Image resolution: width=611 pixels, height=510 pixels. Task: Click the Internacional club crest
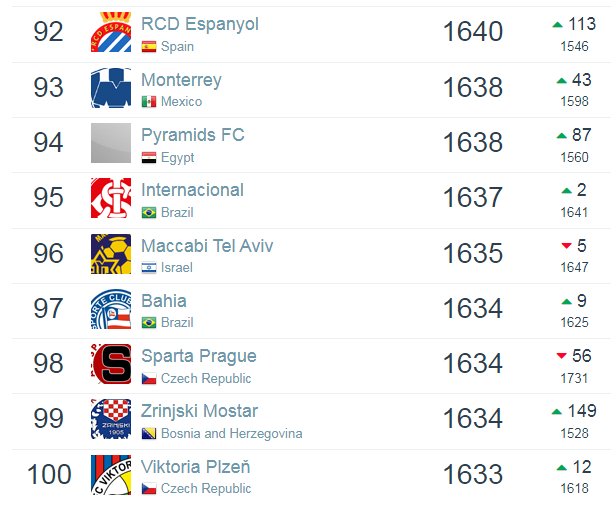click(110, 198)
